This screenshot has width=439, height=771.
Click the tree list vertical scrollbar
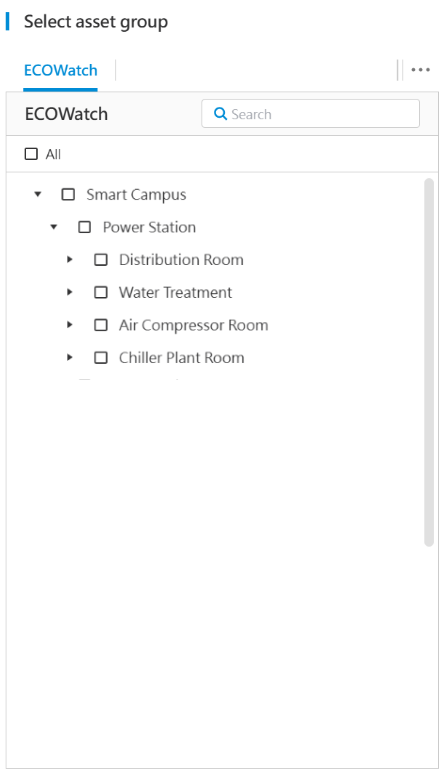[x=429, y=362]
